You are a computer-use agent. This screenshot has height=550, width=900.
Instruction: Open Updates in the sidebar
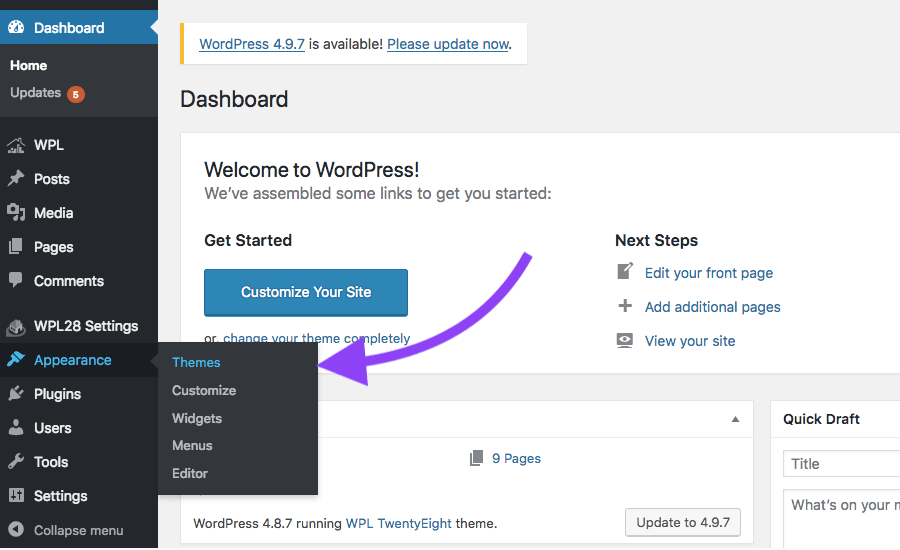pyautogui.click(x=36, y=93)
